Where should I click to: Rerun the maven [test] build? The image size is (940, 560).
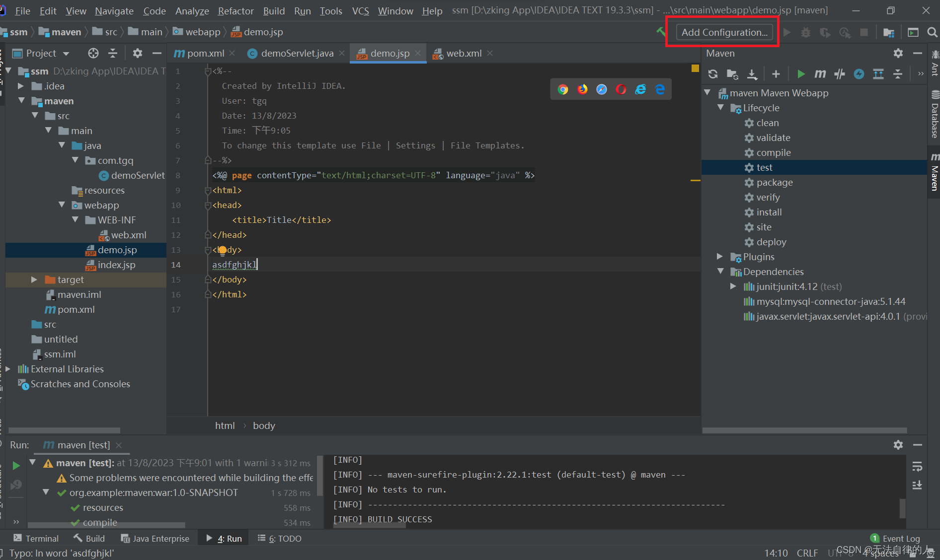[x=16, y=466]
